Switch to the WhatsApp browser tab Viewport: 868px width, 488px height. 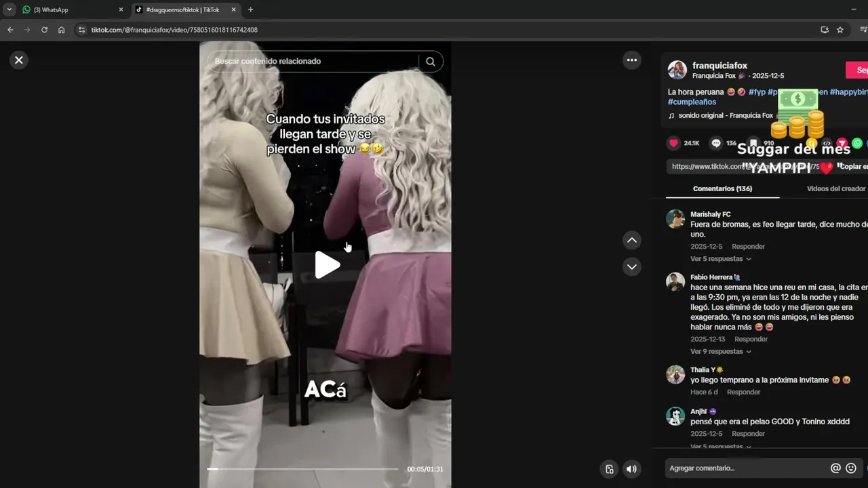(x=73, y=9)
